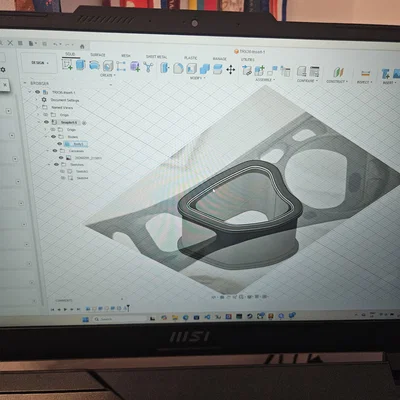Open the data panel grid icon

20,43
